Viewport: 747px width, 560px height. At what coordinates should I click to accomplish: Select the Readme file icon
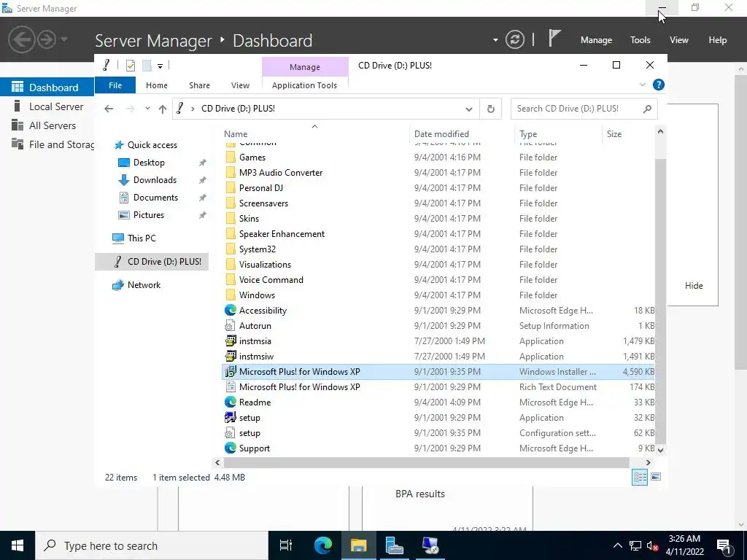[230, 402]
